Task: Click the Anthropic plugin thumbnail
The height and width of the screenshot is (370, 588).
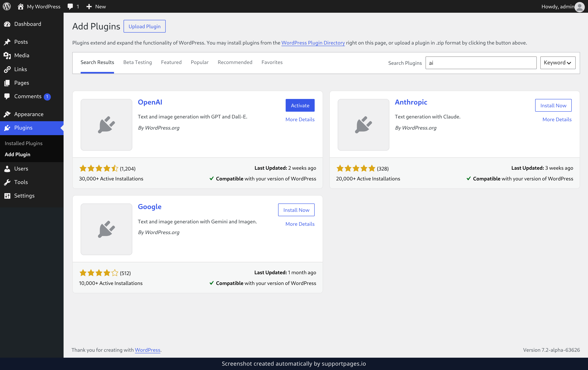Action: 363,125
